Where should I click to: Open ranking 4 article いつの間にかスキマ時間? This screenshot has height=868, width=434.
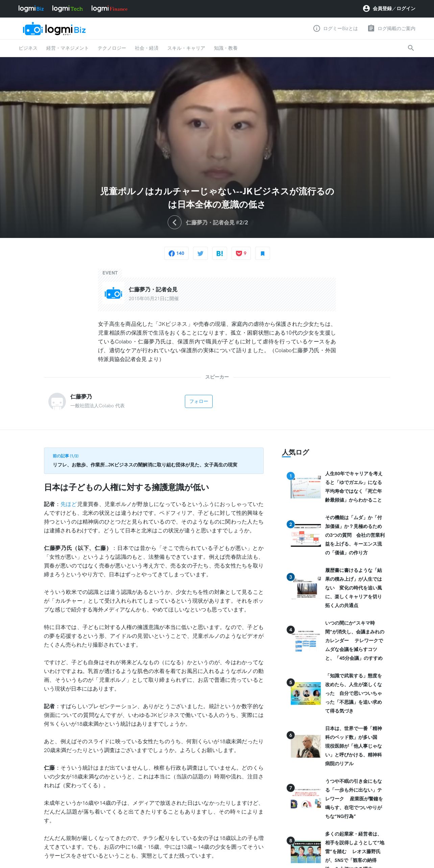(x=355, y=641)
